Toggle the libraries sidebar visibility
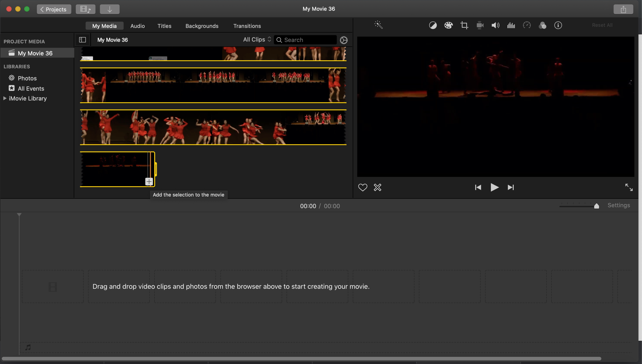Viewport: 642px width, 364px height. pos(82,40)
